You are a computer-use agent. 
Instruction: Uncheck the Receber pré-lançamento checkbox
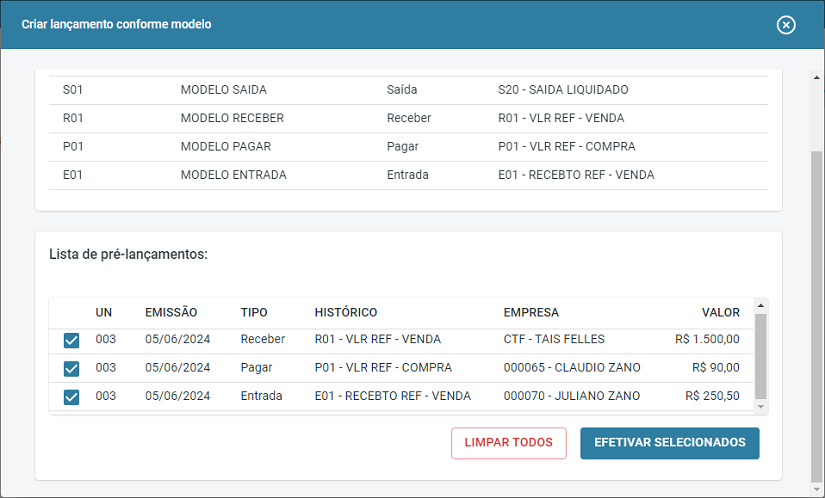[71, 340]
